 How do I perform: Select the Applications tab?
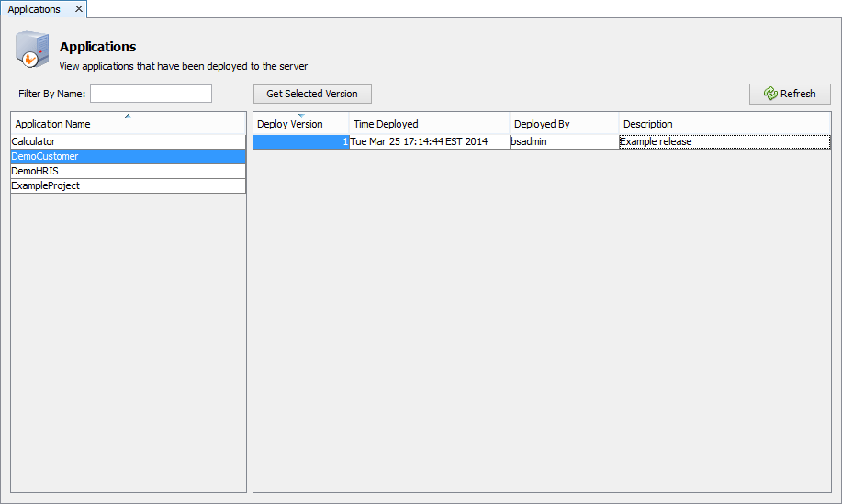coord(35,9)
